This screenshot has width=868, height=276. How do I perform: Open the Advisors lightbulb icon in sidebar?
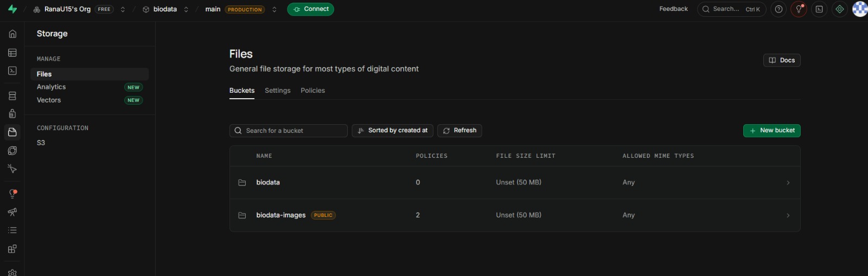(12, 194)
